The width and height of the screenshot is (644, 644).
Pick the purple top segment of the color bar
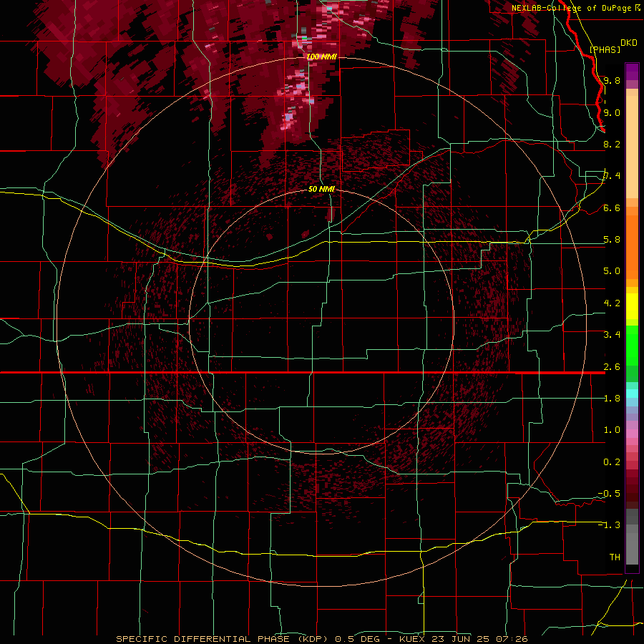click(x=632, y=72)
